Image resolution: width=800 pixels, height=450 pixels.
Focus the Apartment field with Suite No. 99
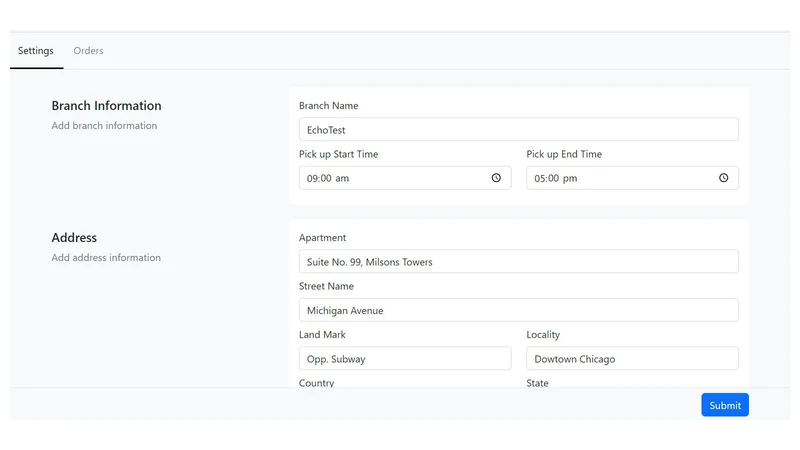pos(518,262)
